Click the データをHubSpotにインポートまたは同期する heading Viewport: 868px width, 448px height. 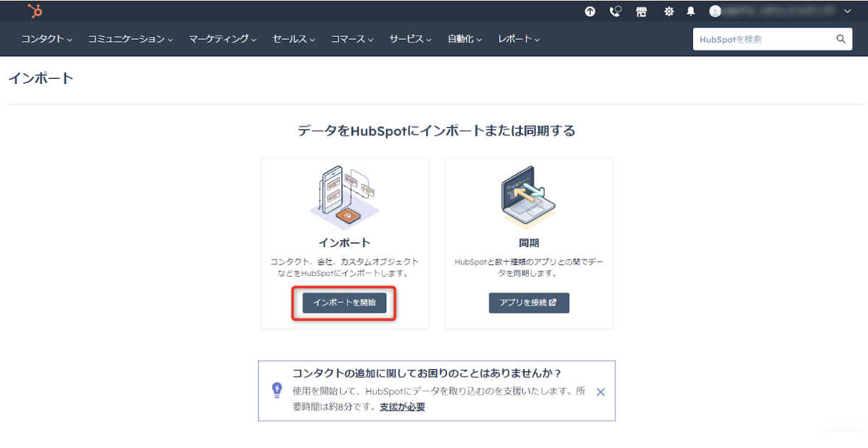(x=436, y=131)
